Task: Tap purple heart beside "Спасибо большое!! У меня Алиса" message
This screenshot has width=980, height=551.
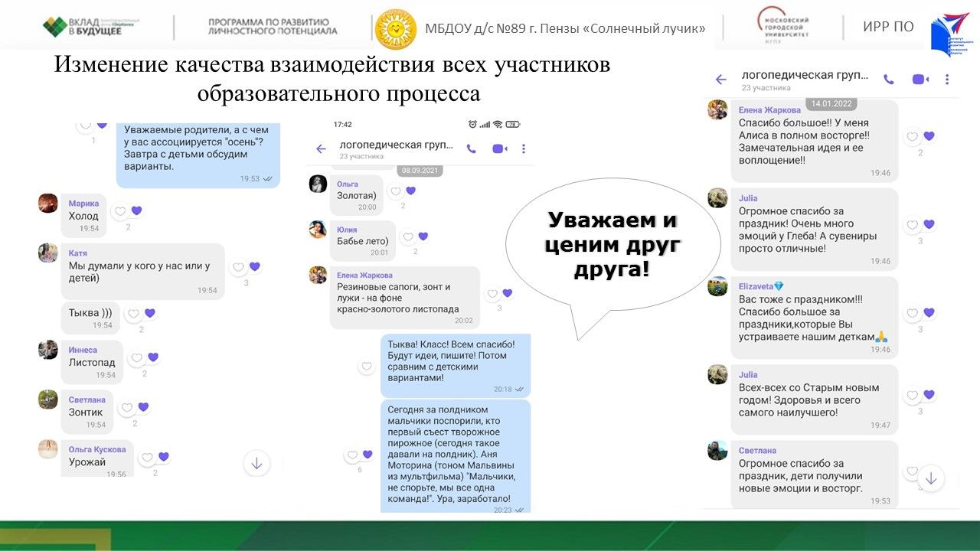Action: (929, 136)
